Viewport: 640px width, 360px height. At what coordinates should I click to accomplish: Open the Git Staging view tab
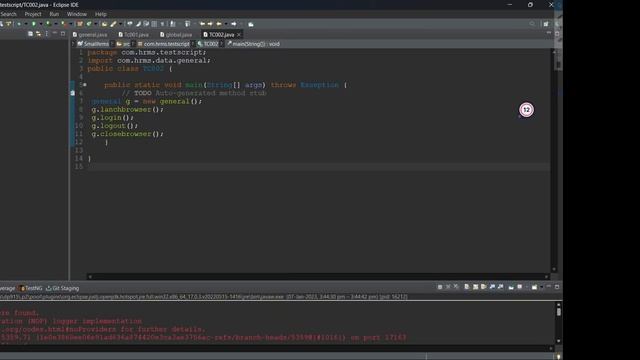[62, 288]
